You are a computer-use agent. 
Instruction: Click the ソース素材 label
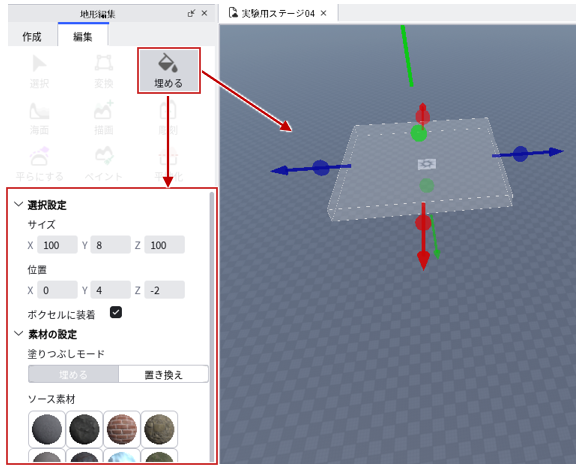(52, 399)
